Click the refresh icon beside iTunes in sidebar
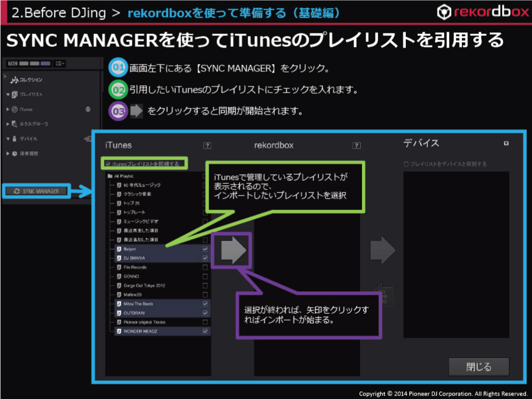 click(88, 109)
